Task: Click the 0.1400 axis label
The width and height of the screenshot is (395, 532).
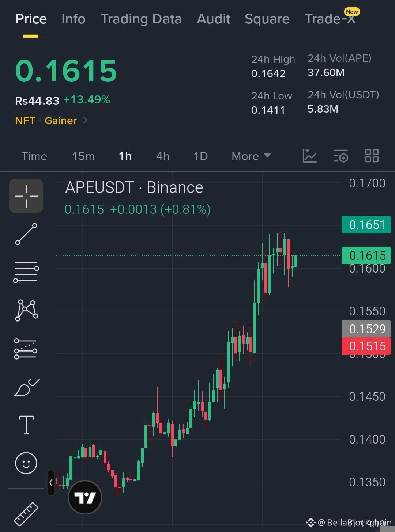Action: coord(367,439)
